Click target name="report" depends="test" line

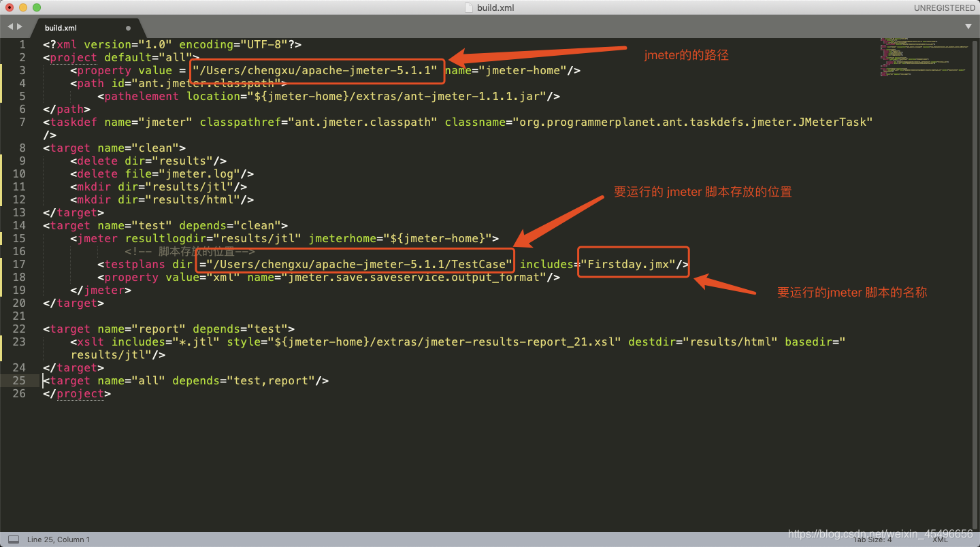coord(169,329)
